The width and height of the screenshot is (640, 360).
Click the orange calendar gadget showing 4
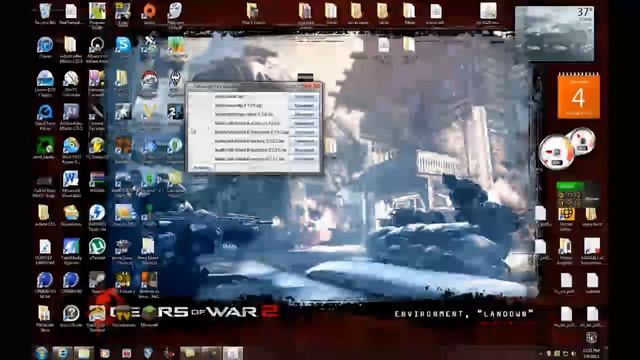coord(578,96)
